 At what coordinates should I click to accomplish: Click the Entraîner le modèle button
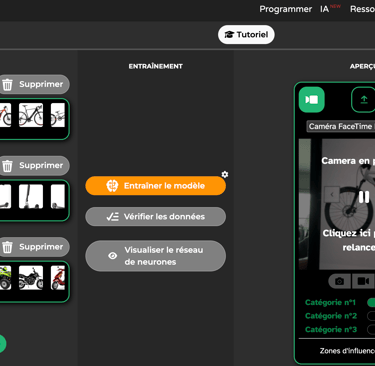[x=155, y=186]
